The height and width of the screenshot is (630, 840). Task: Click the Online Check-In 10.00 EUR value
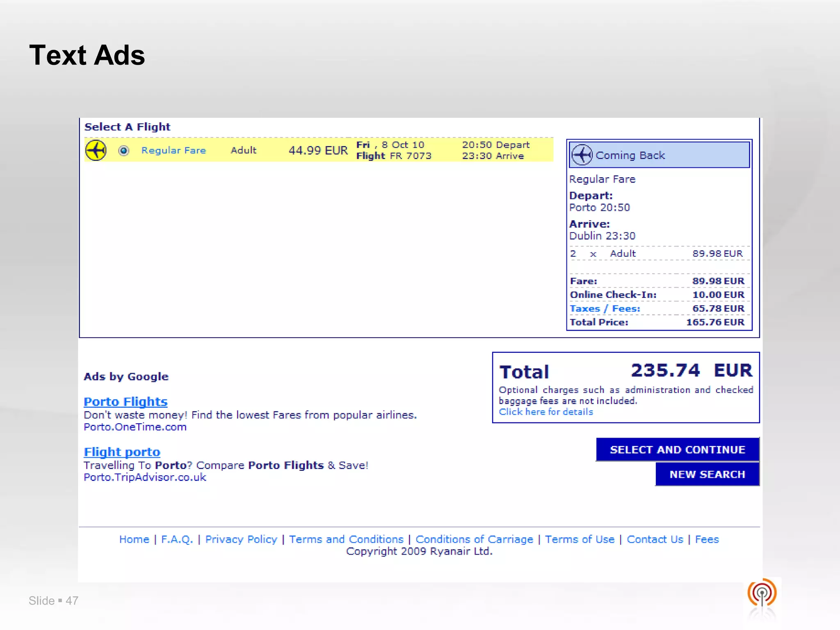coord(718,294)
